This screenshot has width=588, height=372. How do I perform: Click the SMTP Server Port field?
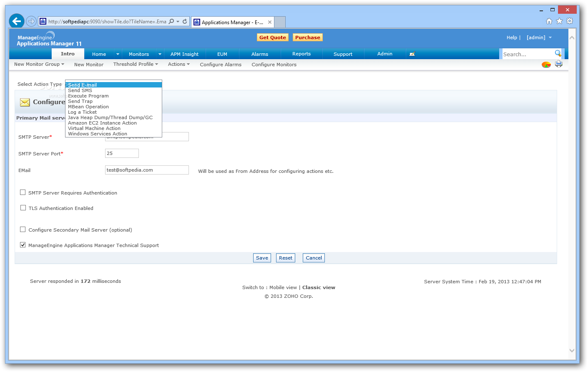(x=122, y=153)
